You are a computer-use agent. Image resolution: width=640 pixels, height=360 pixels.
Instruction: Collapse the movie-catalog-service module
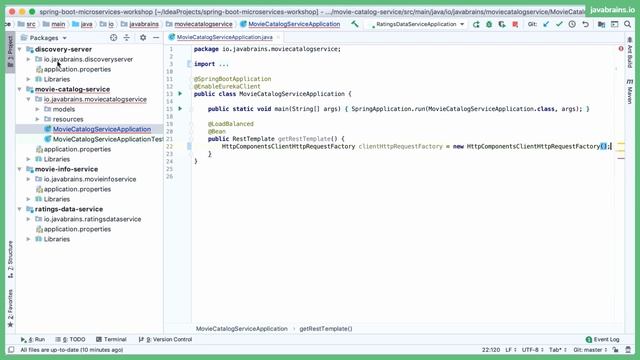[x=20, y=89]
